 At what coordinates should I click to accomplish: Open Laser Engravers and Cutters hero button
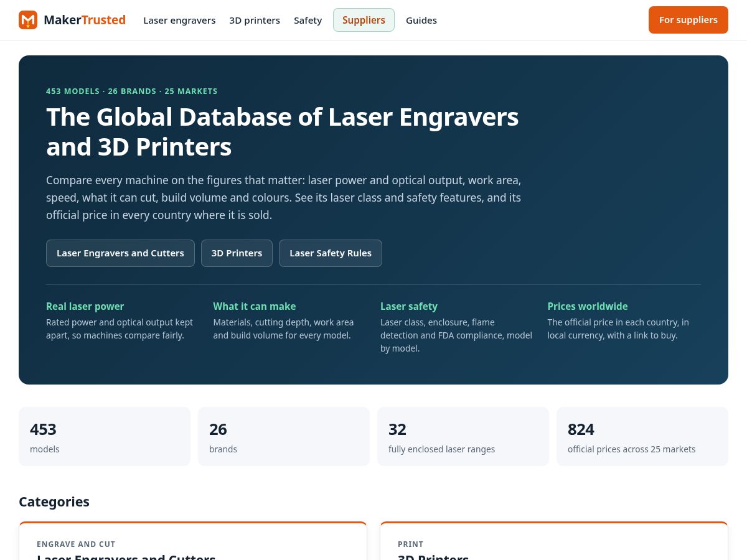click(x=120, y=253)
